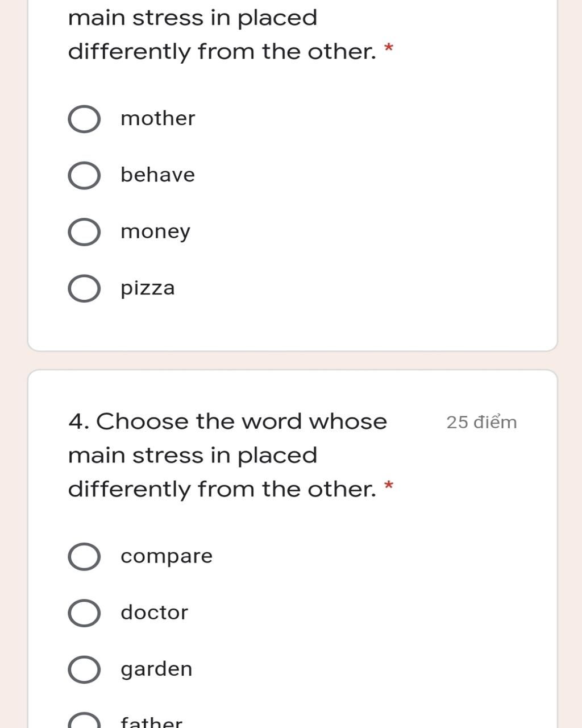Image resolution: width=582 pixels, height=728 pixels.
Task: Select the radio circle beside doctor
Action: coord(84,613)
